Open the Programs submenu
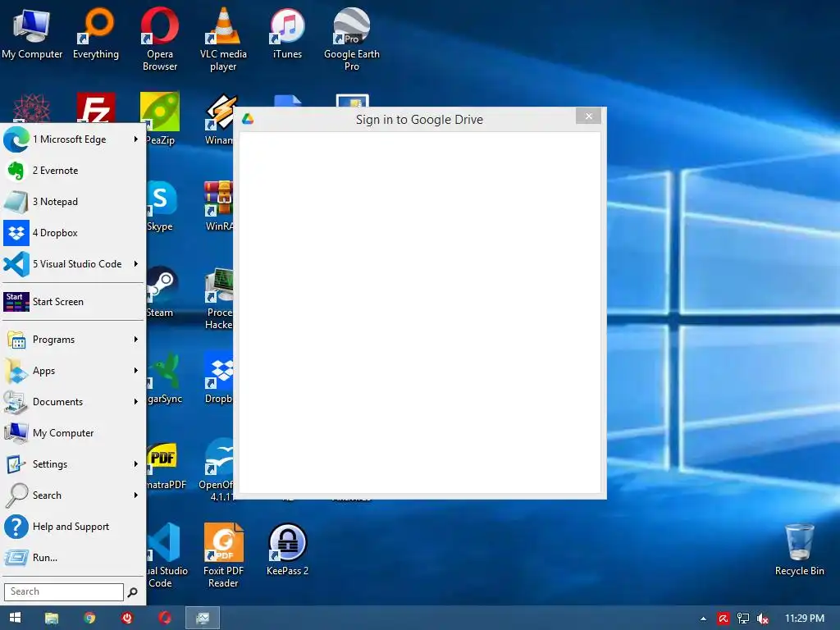This screenshot has width=840, height=630. [x=73, y=340]
